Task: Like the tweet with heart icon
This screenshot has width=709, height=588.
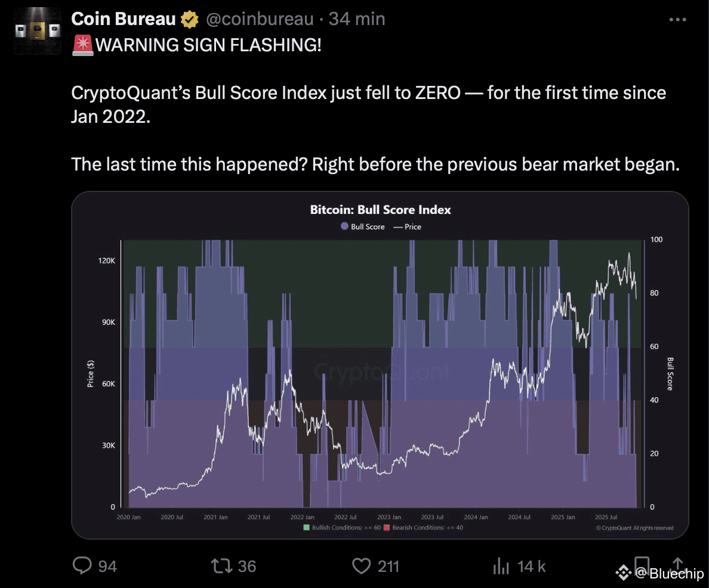Action: tap(361, 565)
